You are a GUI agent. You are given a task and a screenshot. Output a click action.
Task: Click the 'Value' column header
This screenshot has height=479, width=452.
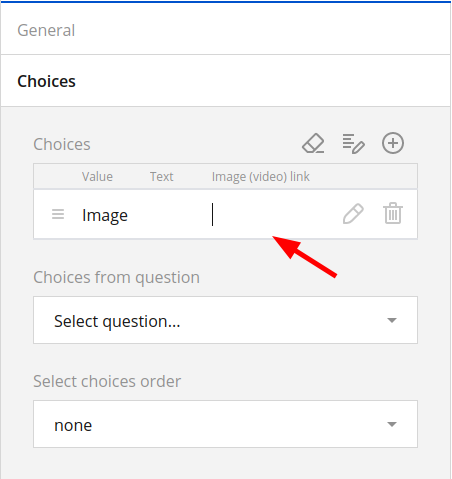click(97, 177)
